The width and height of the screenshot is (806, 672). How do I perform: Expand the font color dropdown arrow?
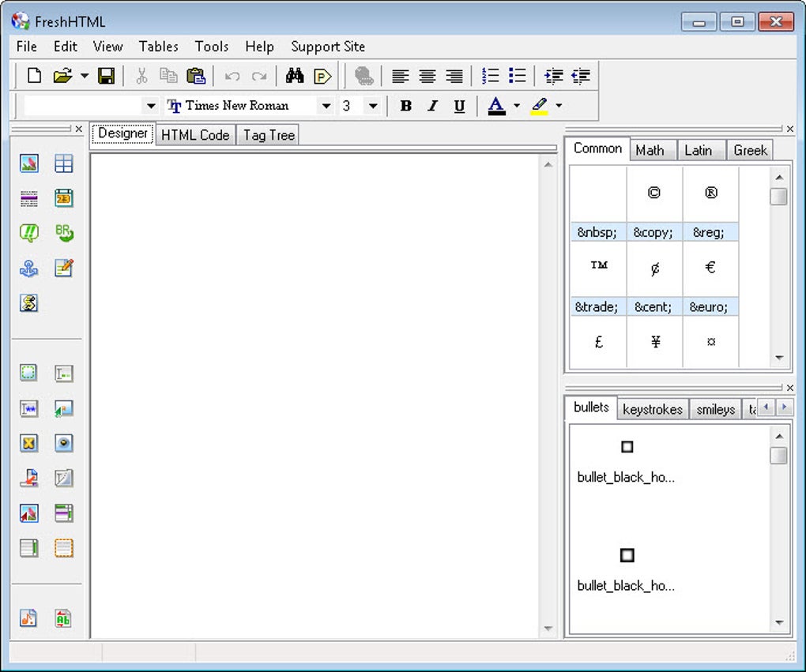click(517, 106)
